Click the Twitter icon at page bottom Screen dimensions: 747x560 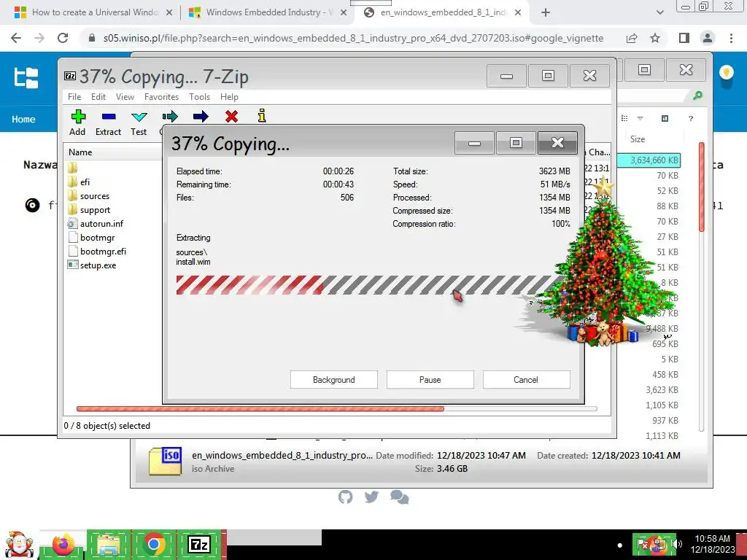tap(371, 497)
